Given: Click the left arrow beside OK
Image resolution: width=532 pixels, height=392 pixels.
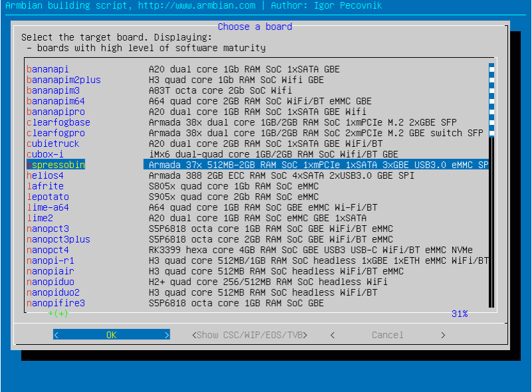Looking at the screenshot, I should click(x=58, y=335).
